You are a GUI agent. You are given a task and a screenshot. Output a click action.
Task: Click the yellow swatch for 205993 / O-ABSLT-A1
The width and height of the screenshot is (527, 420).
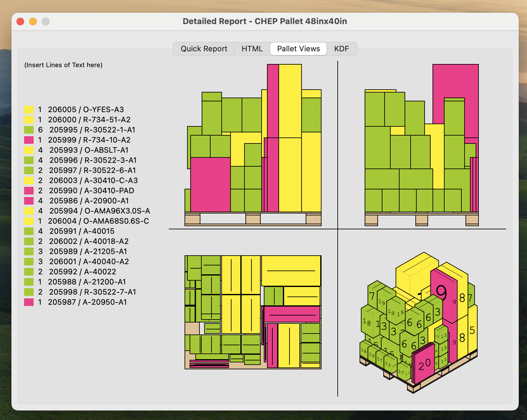(29, 150)
